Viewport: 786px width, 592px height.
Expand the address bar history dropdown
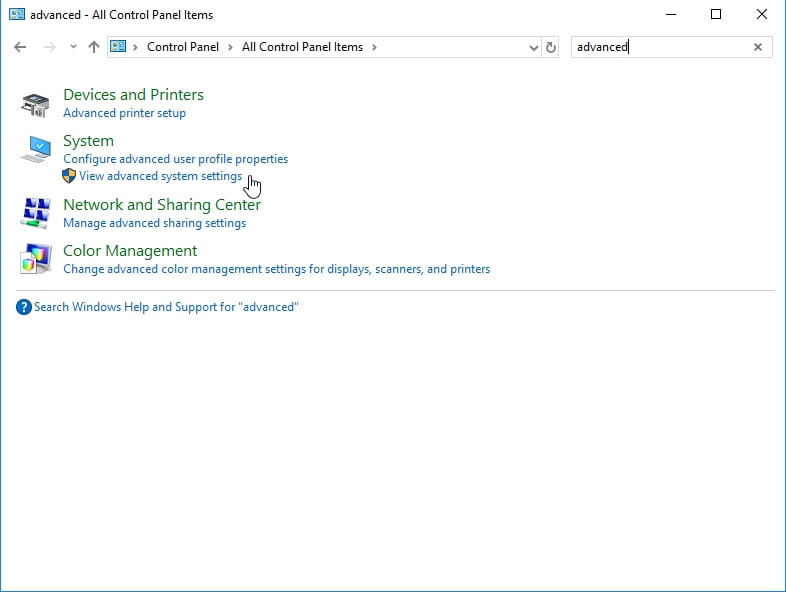click(533, 47)
